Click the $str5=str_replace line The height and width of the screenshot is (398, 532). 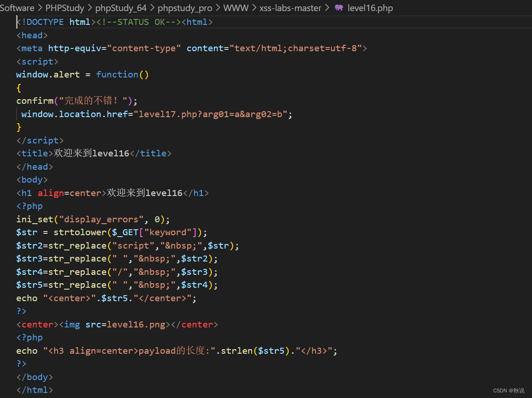[117, 285]
